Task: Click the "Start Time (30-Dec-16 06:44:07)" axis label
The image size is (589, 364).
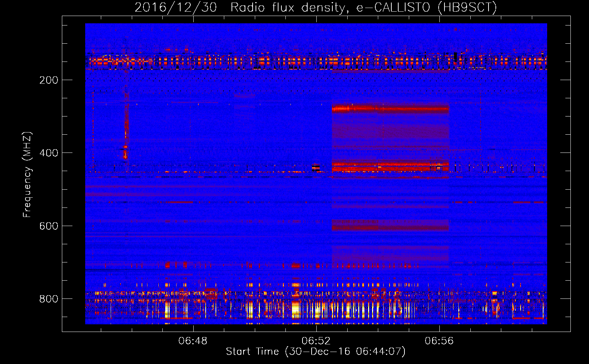Action: click(x=316, y=352)
